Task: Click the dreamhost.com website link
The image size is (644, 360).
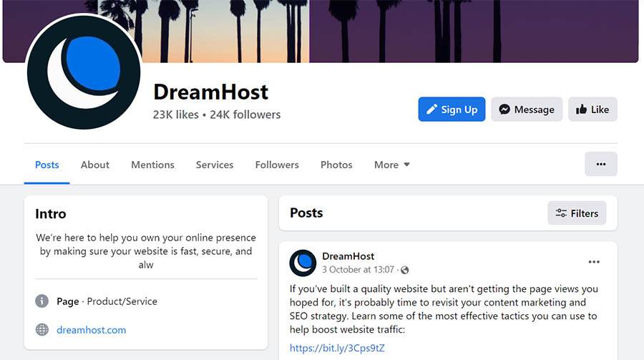Action: (92, 330)
